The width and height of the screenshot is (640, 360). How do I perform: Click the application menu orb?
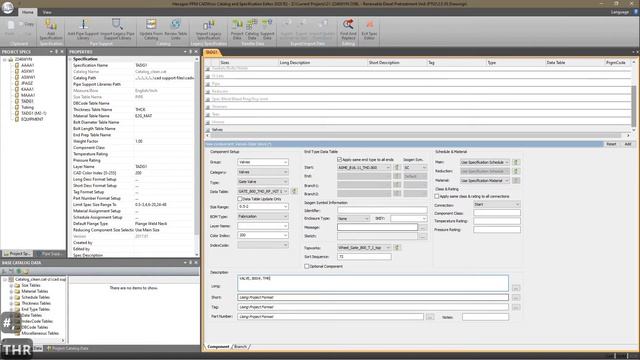(x=7, y=7)
